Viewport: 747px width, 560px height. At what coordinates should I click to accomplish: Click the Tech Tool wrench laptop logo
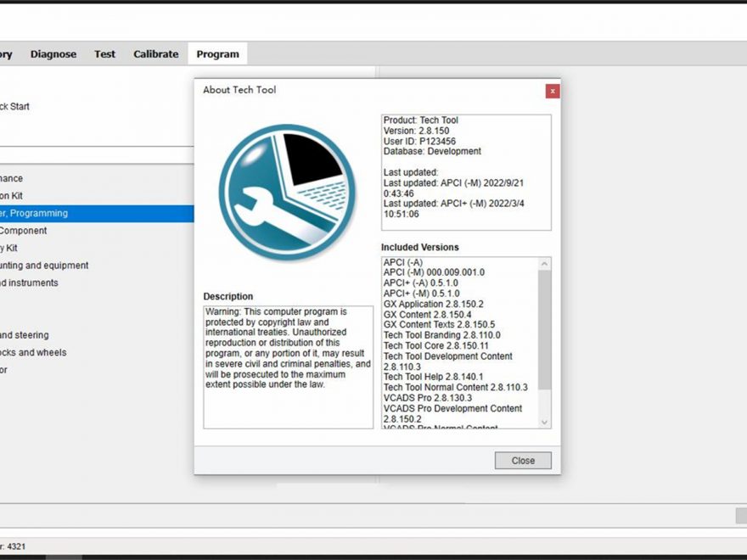click(x=287, y=192)
